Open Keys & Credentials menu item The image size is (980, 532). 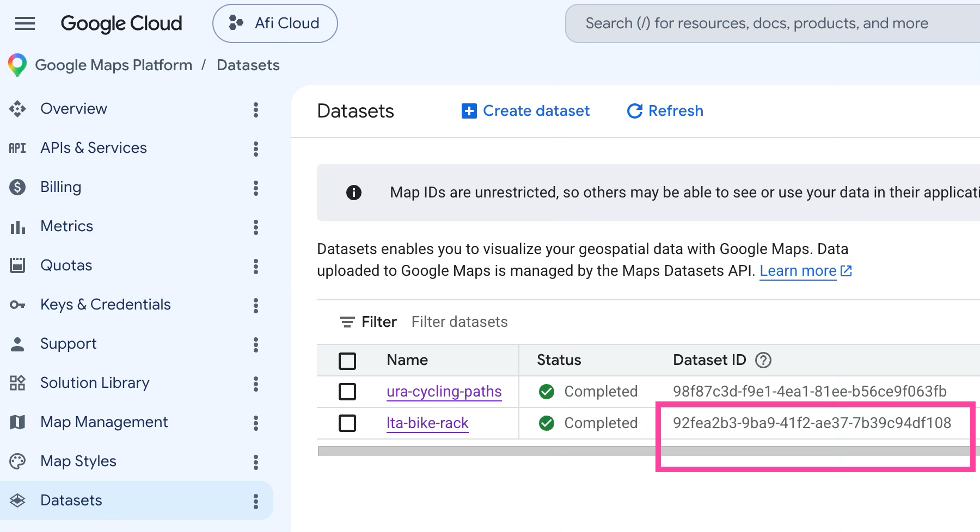[106, 305]
